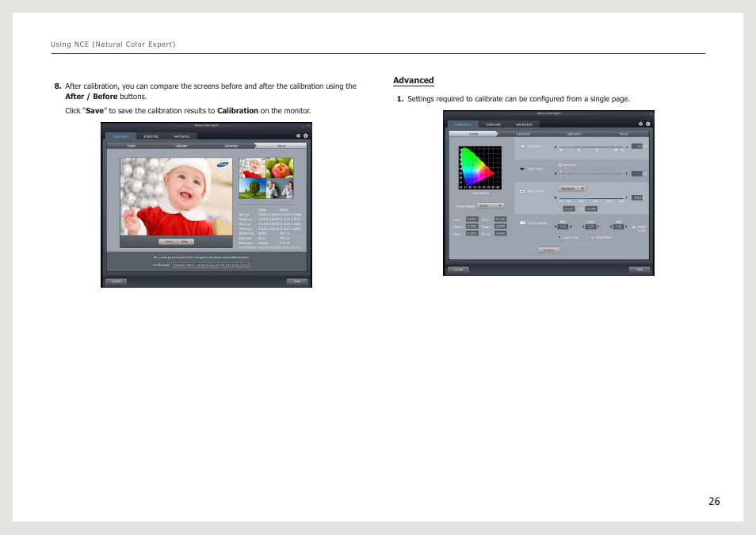This screenshot has width=756, height=535.
Task: Click the White Point x coordinate field
Action: click(569, 209)
